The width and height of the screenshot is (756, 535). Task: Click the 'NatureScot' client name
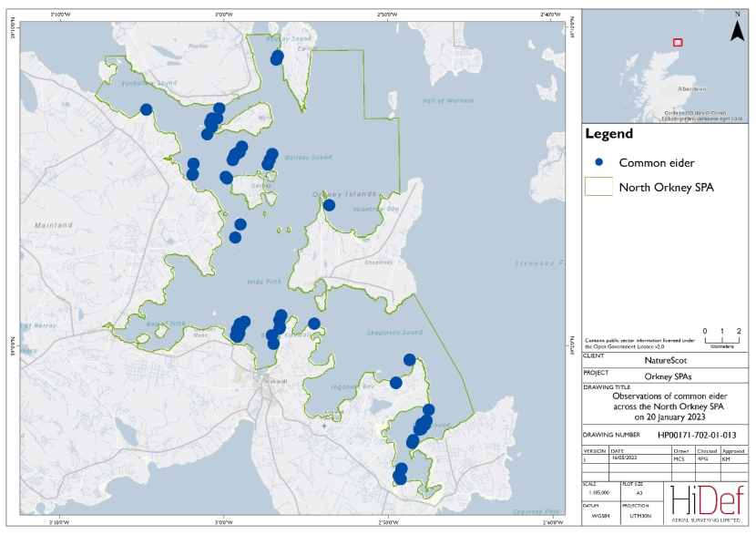(665, 360)
